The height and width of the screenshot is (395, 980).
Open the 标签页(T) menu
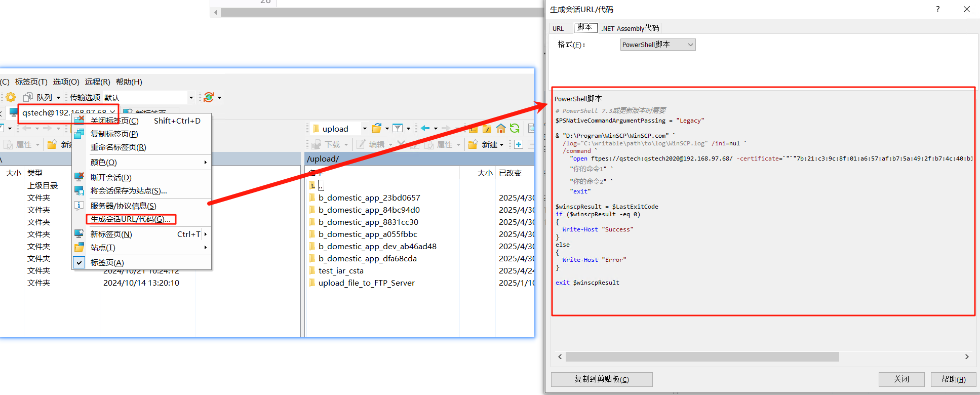[x=31, y=82]
